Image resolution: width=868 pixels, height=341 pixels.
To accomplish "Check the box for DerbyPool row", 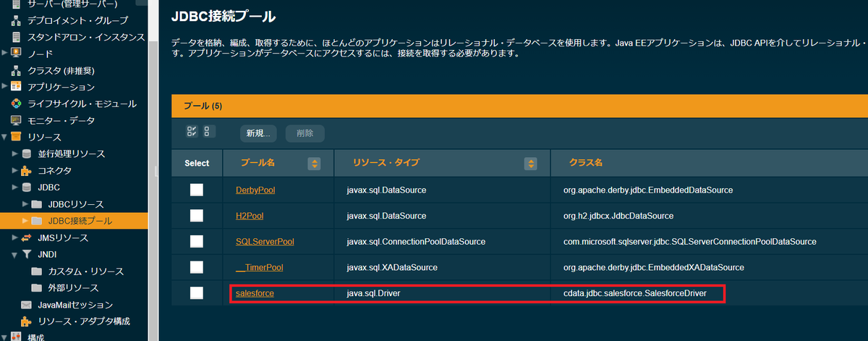I will [197, 190].
